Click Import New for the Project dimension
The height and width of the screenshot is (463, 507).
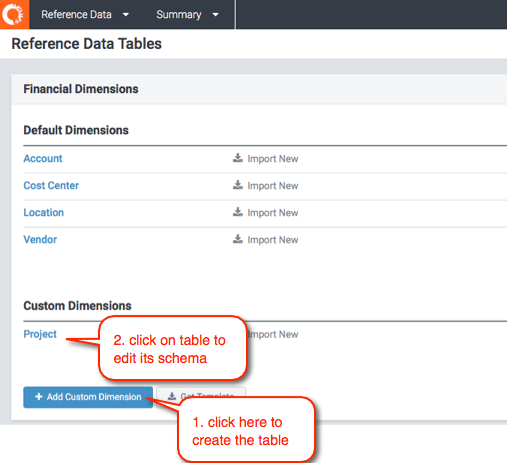273,334
